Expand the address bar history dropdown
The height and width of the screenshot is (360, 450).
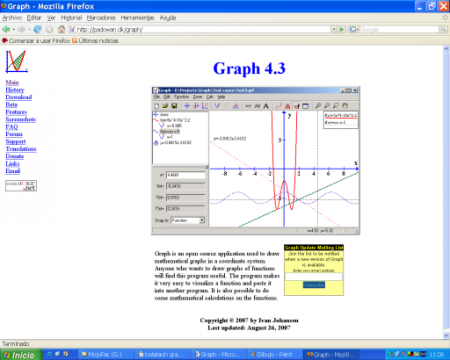334,30
